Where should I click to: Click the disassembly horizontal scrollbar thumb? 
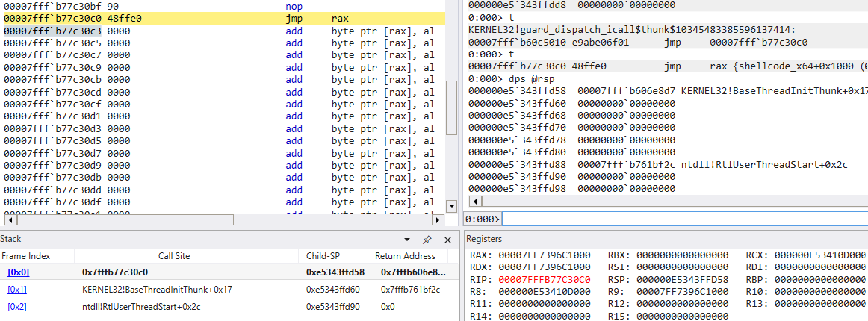click(124, 219)
